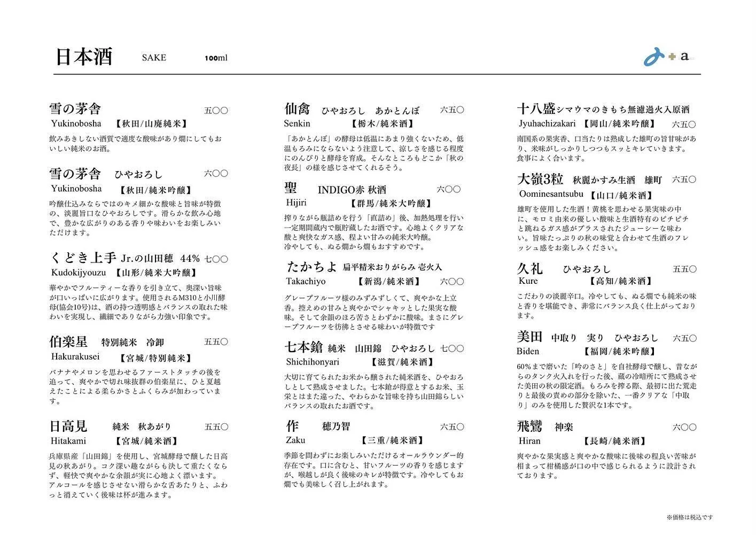756x535 pixels.
Task: Click the Kure romaji label
Action: [x=528, y=281]
